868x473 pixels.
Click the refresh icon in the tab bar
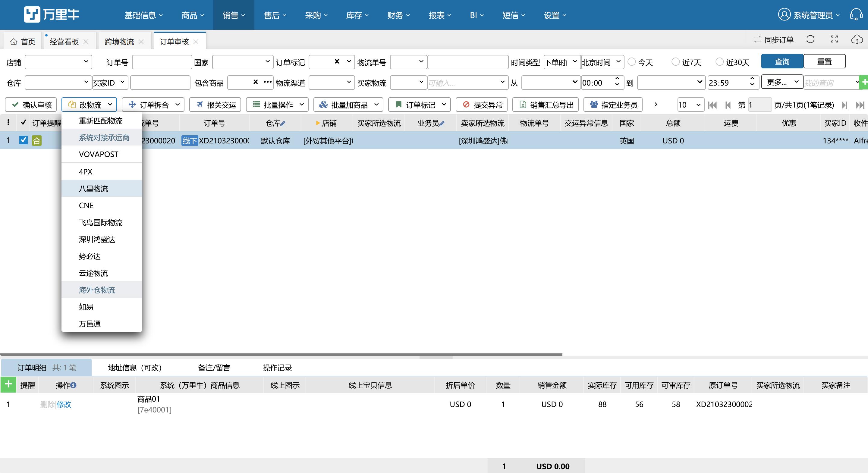coord(810,39)
